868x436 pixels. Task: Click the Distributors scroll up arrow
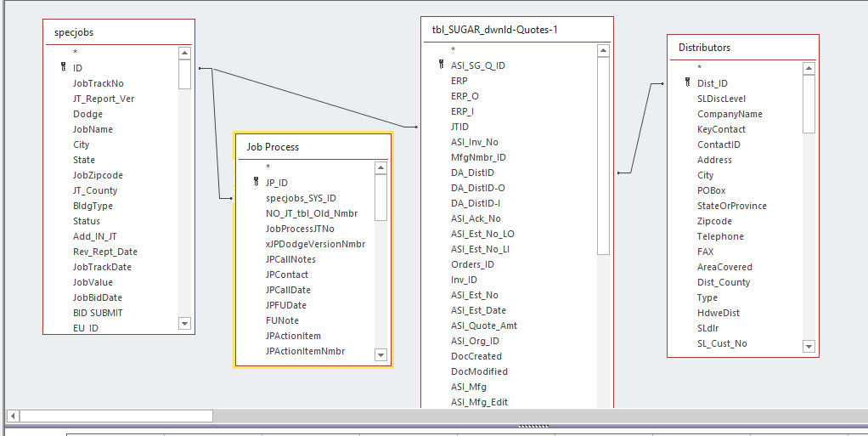click(x=809, y=69)
